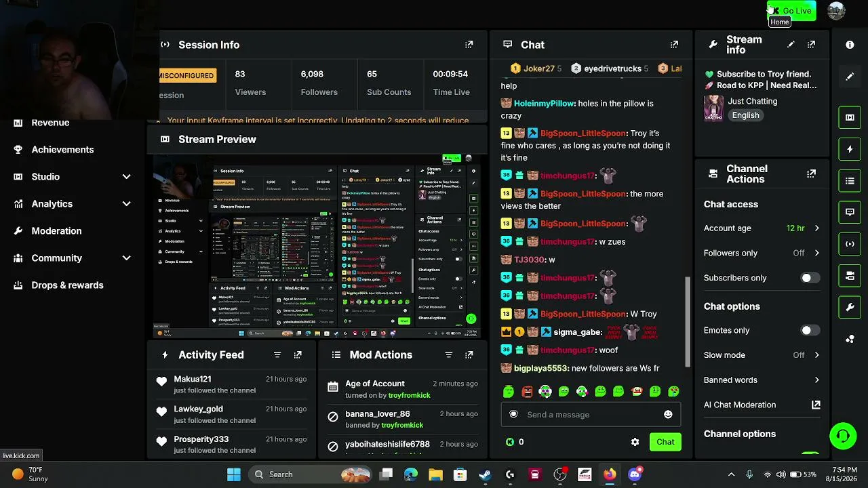Filter the Mod Actions list

point(448,354)
